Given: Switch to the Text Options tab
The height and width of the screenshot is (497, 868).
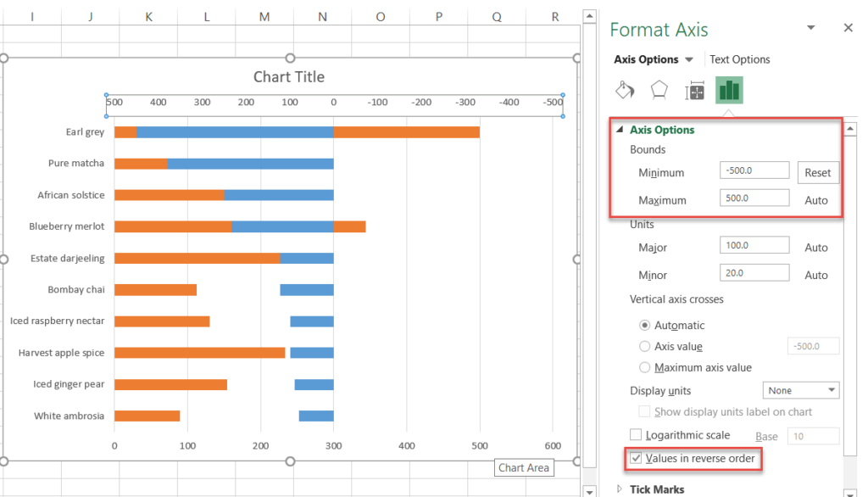Looking at the screenshot, I should pyautogui.click(x=739, y=59).
